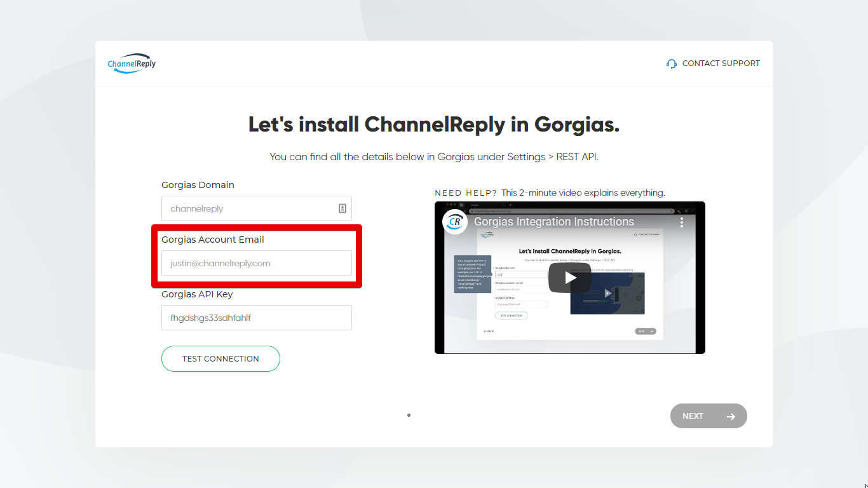Click the headset support icon
The height and width of the screenshot is (488, 868).
[x=672, y=64]
